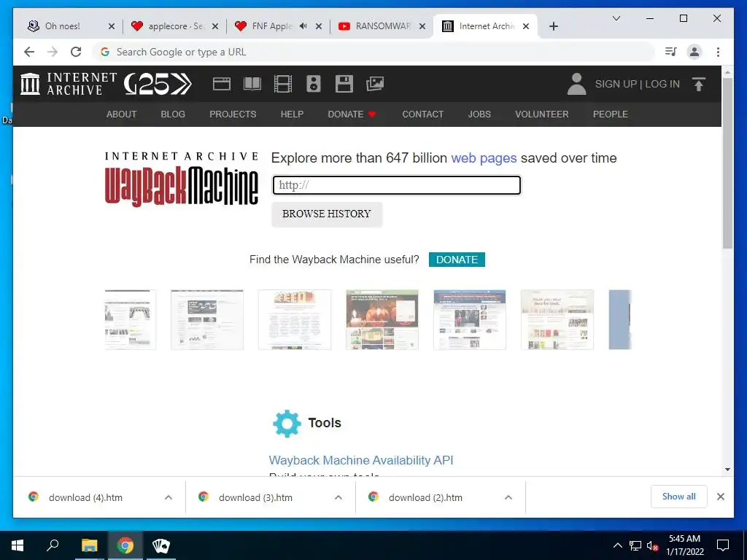Open the Solitaire cards taskbar icon
The height and width of the screenshot is (560, 747).
(x=161, y=545)
